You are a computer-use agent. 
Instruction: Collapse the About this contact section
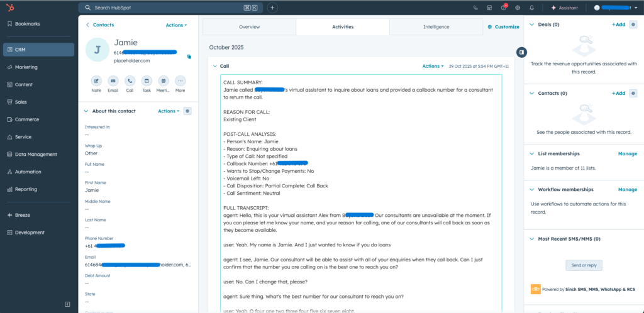coord(86,111)
